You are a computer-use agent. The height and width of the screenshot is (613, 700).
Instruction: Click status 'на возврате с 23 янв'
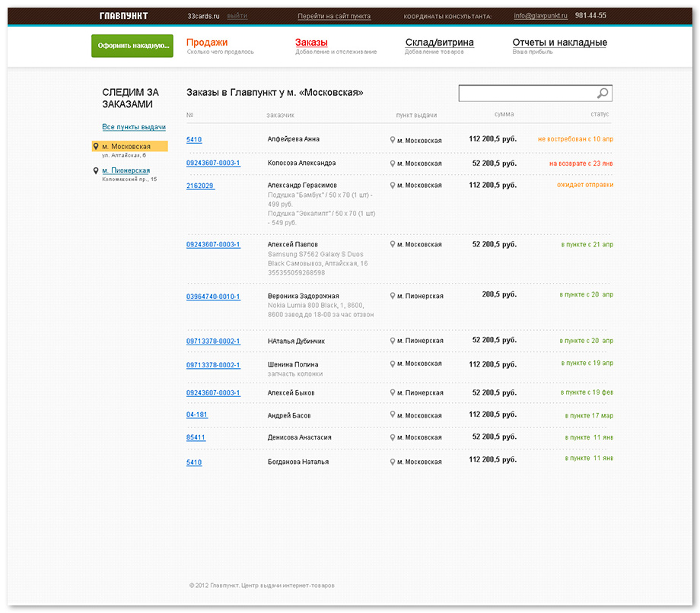(581, 164)
